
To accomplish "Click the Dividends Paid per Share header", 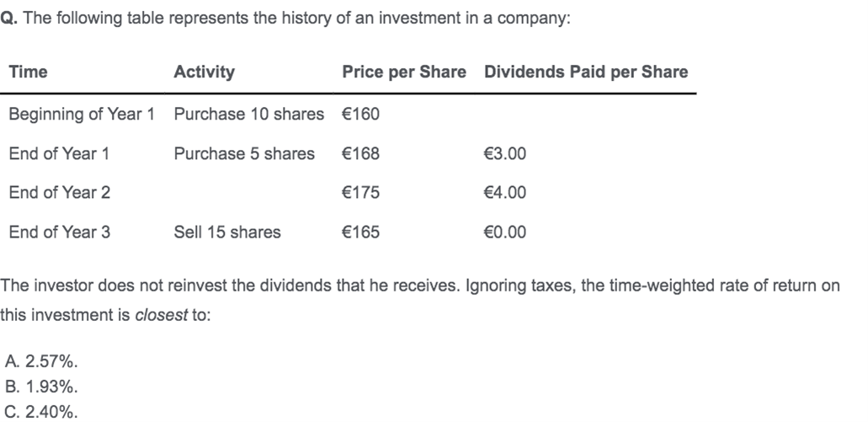I will (x=586, y=72).
